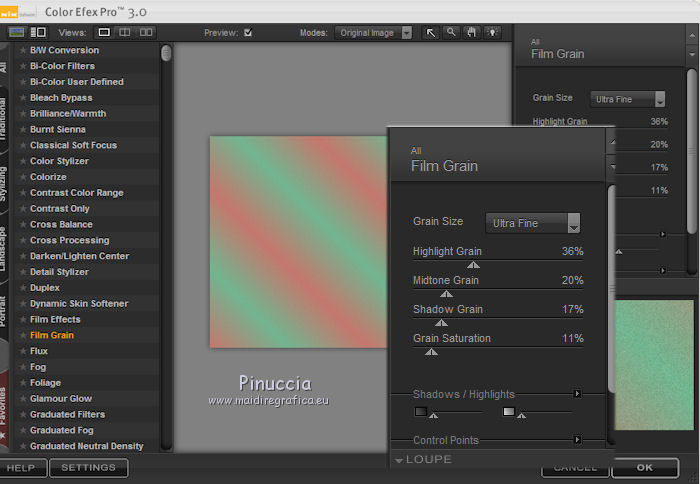The width and height of the screenshot is (700, 484).
Task: Click the star beside Cross Balance
Action: [x=23, y=225]
